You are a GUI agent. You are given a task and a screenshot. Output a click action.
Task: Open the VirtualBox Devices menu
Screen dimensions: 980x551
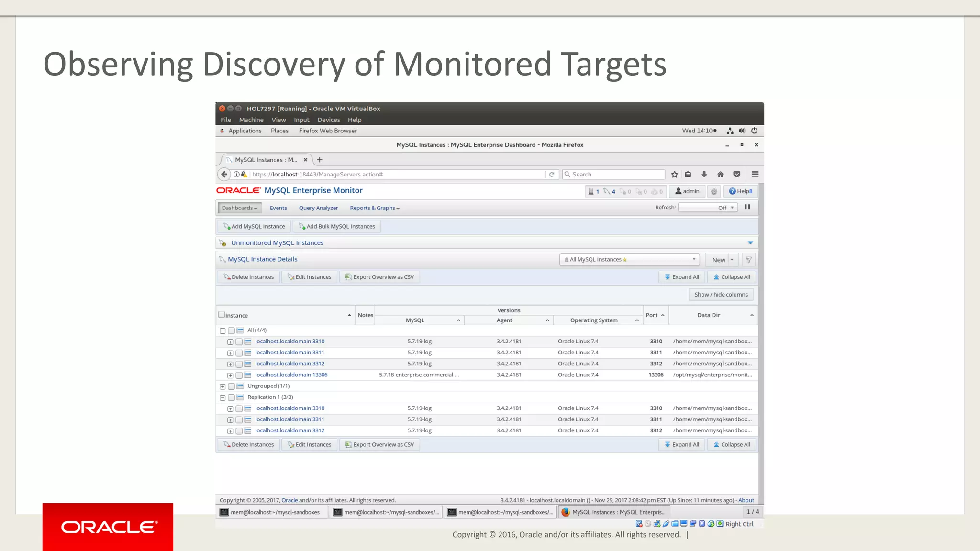(x=329, y=120)
